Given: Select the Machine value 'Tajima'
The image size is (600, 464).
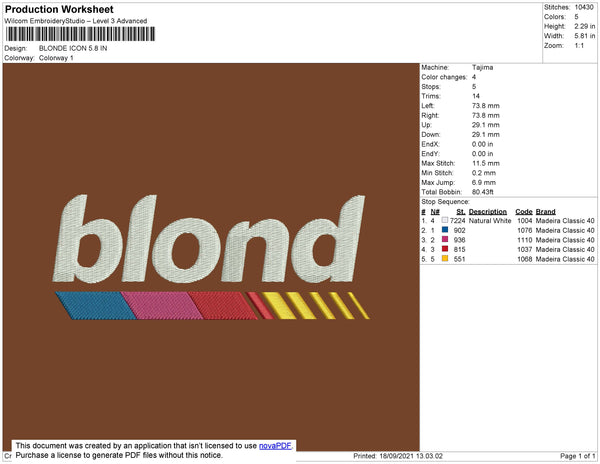Looking at the screenshot, I should click(x=483, y=67).
